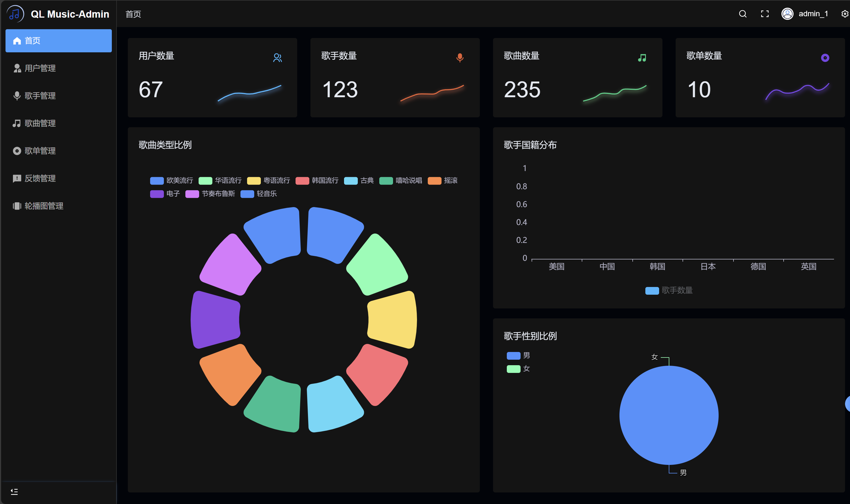The width and height of the screenshot is (850, 504).
Task: Open user management via its sidebar icon
Action: 17,68
